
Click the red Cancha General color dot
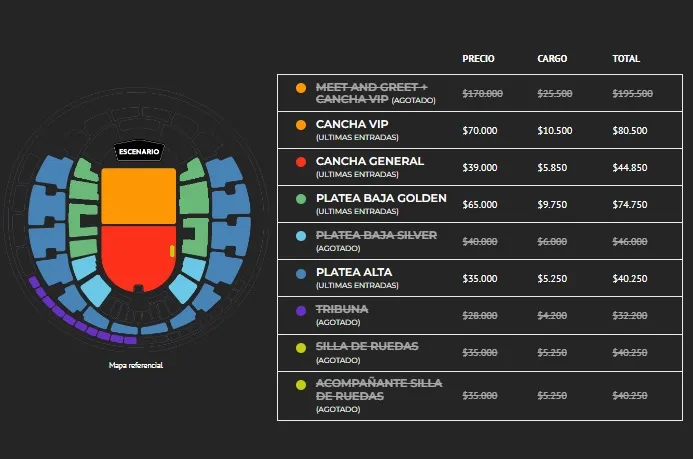click(x=301, y=162)
